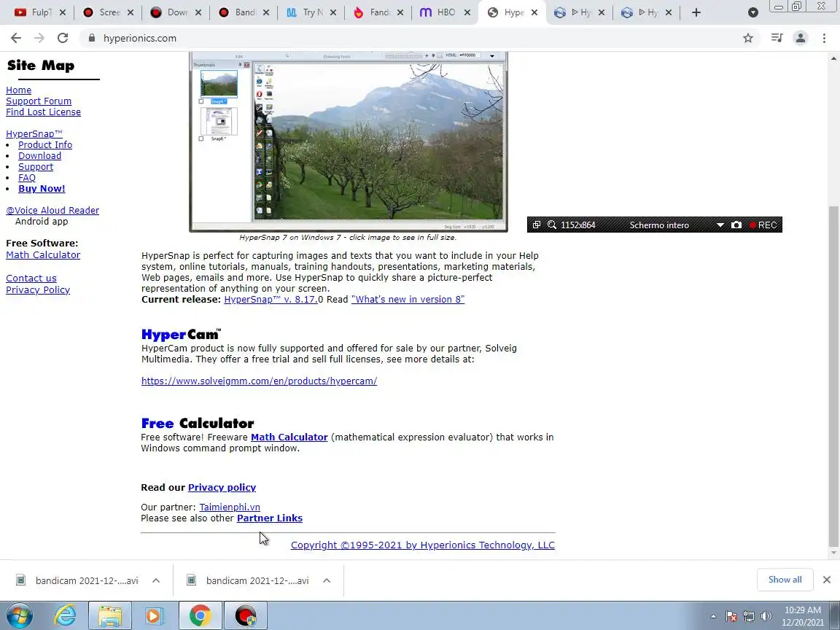840x630 pixels.
Task: Click Show all downloads button
Action: (x=785, y=580)
